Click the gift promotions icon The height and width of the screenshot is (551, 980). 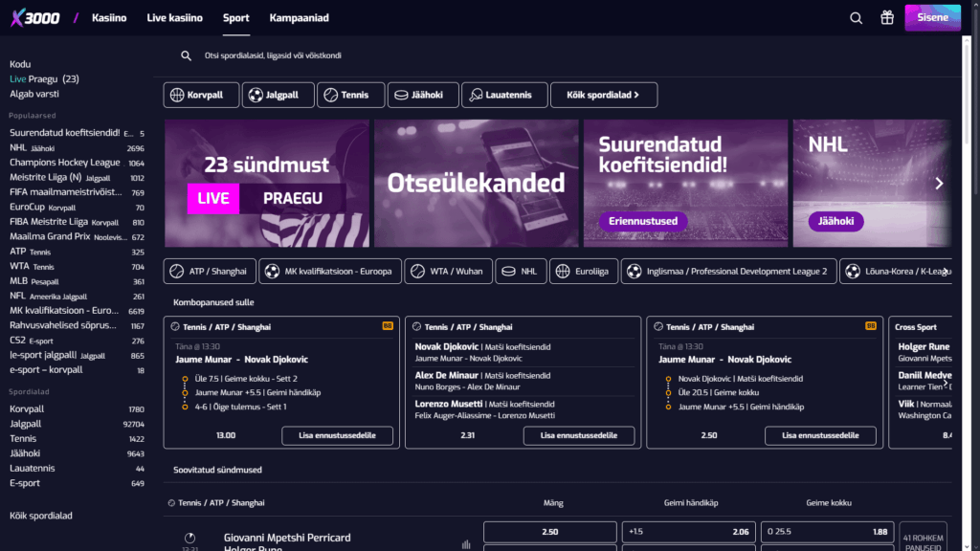coord(886,17)
